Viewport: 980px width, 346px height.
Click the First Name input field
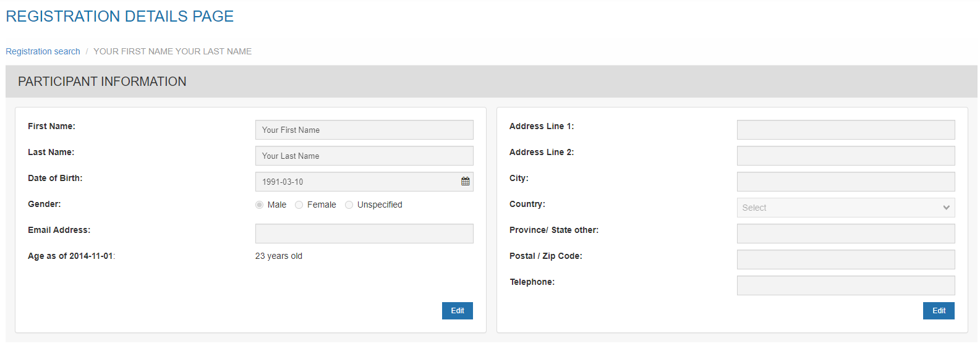point(364,130)
